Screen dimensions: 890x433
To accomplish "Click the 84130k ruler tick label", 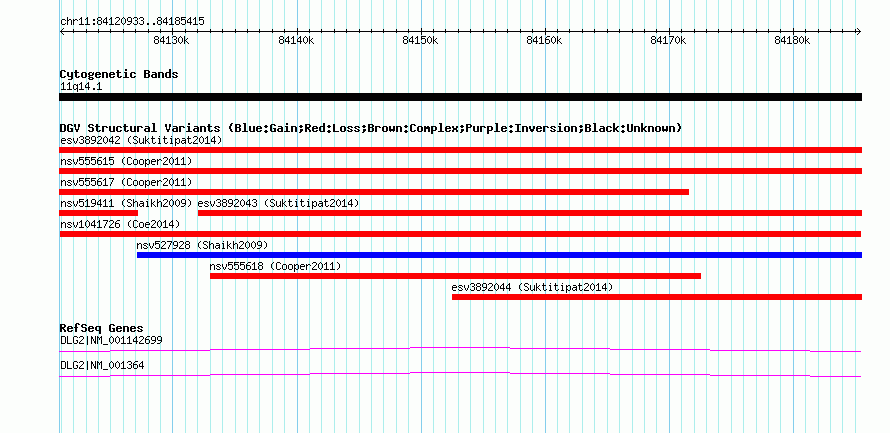I will coord(171,40).
